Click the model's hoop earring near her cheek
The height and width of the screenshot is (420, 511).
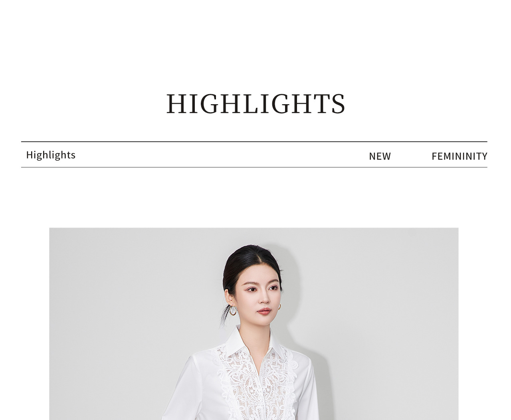click(x=233, y=310)
